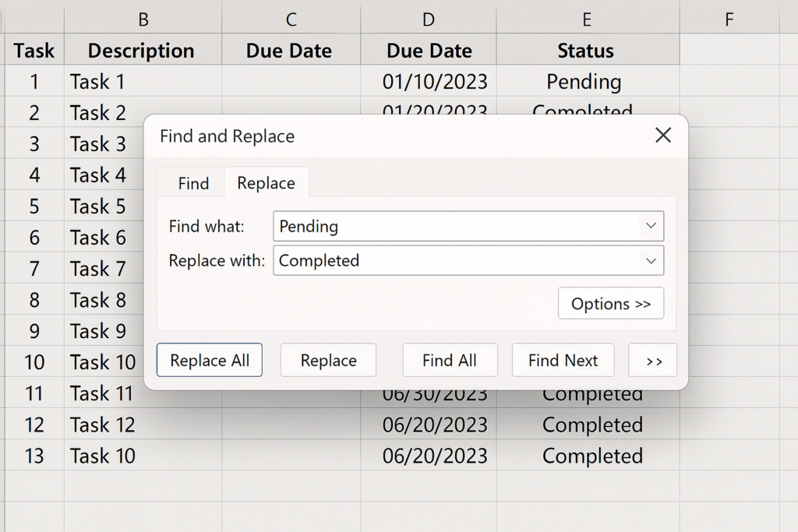Close the Find and Replace dialog
Viewport: 798px width, 532px height.
[x=662, y=136]
